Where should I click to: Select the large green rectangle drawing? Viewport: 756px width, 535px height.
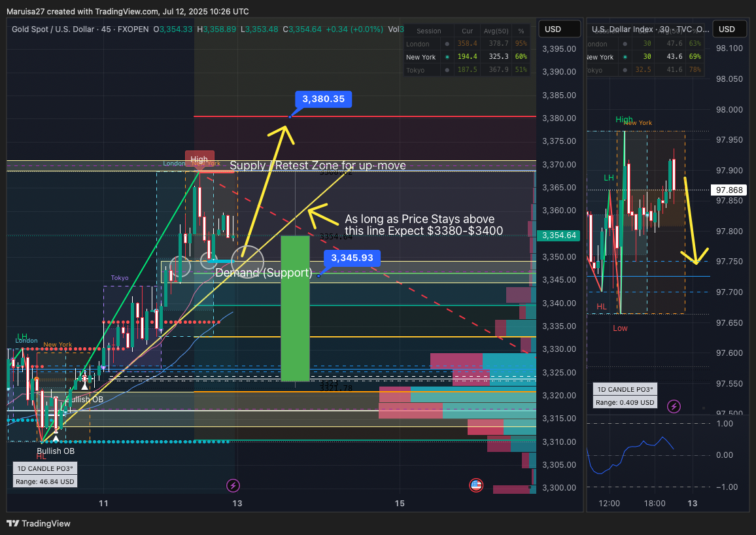click(x=295, y=309)
